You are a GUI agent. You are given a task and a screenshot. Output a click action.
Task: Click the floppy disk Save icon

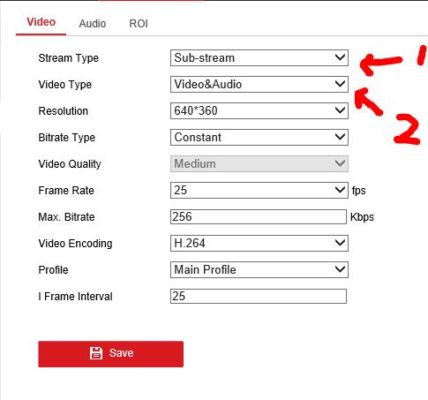(96, 353)
